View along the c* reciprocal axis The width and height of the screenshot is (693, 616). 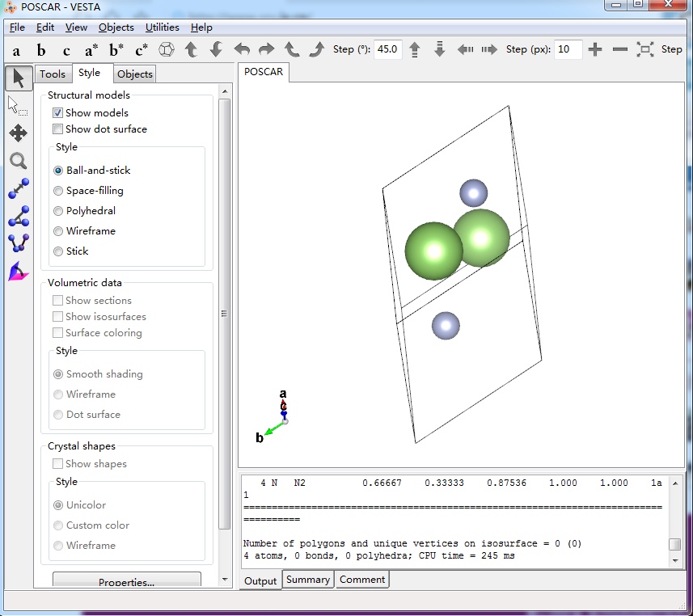[142, 50]
